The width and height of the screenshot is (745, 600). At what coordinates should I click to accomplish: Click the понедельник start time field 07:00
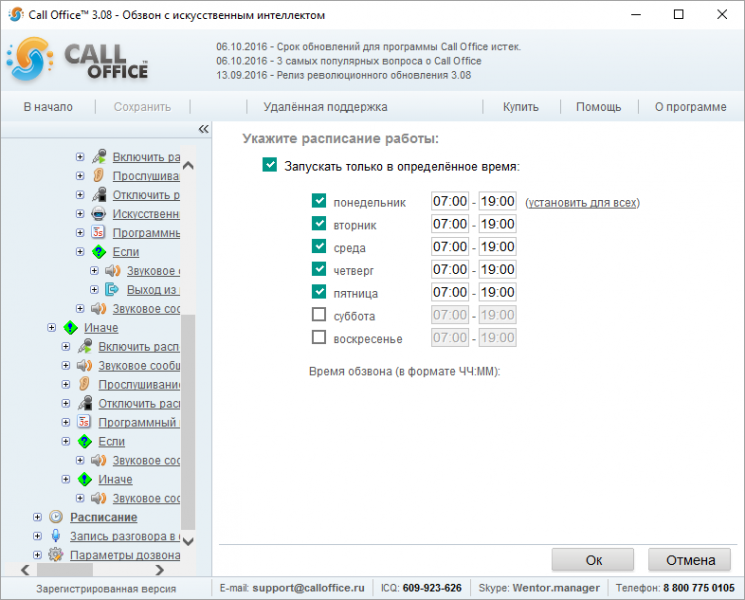pyautogui.click(x=450, y=201)
